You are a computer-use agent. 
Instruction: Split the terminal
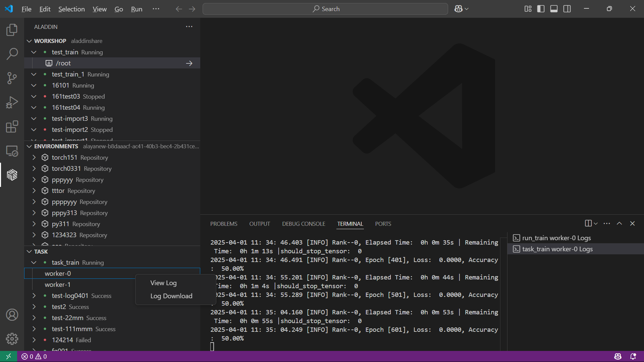[x=588, y=223]
